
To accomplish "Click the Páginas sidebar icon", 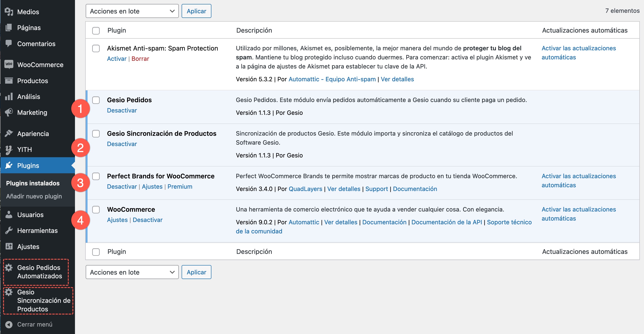I will coord(9,27).
